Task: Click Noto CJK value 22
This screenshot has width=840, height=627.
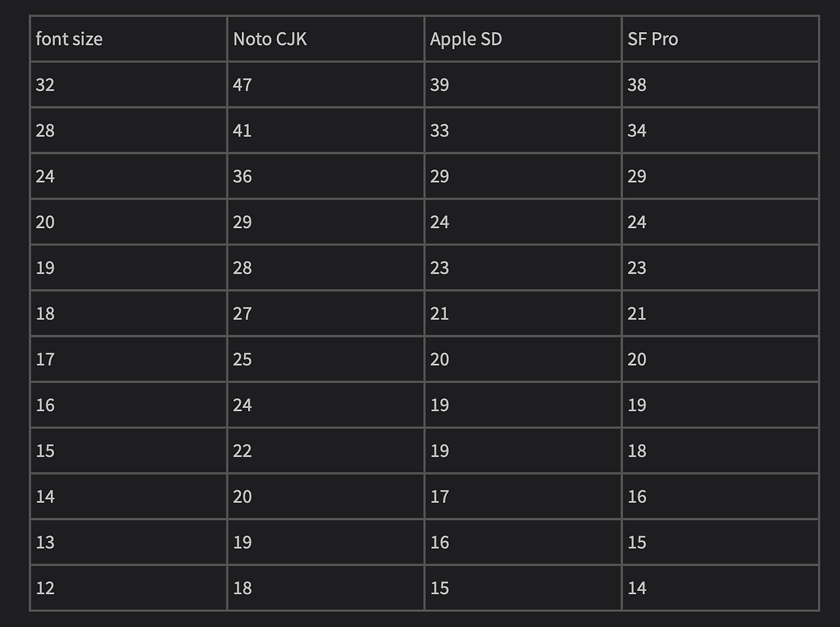Action: pyautogui.click(x=325, y=451)
